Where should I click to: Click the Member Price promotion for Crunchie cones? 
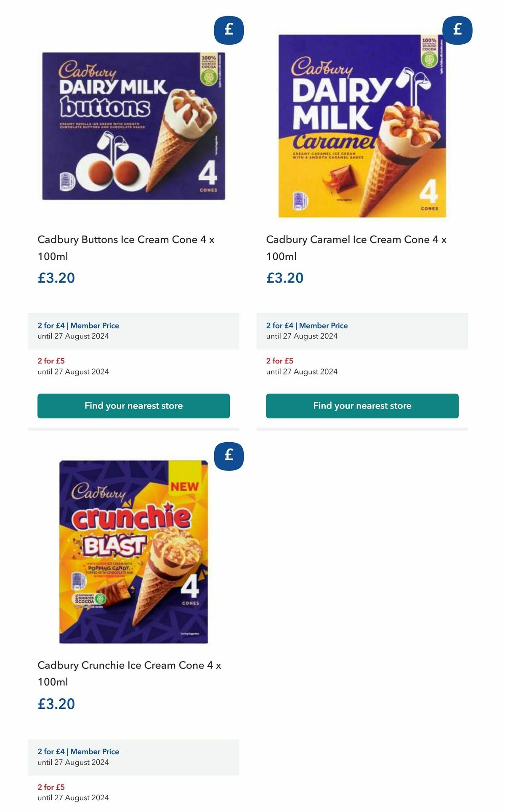tap(77, 751)
